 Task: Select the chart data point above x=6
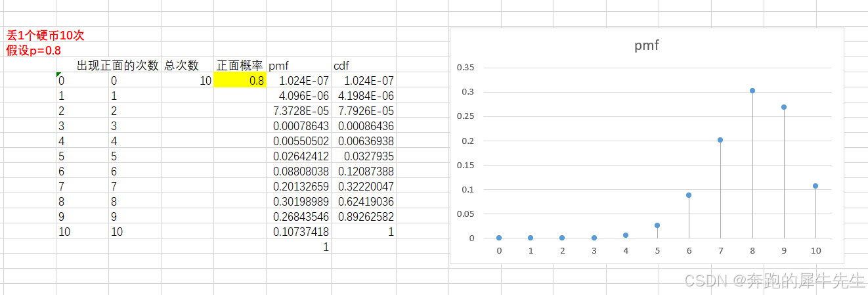click(689, 195)
